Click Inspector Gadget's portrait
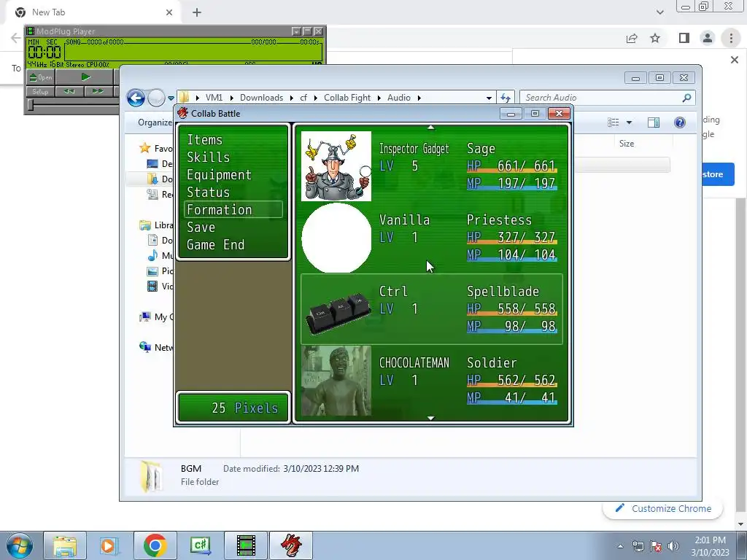747x560 pixels. 336,166
